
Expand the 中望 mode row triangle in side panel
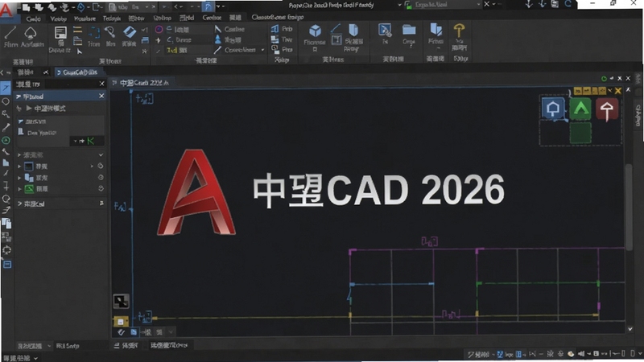(29, 109)
